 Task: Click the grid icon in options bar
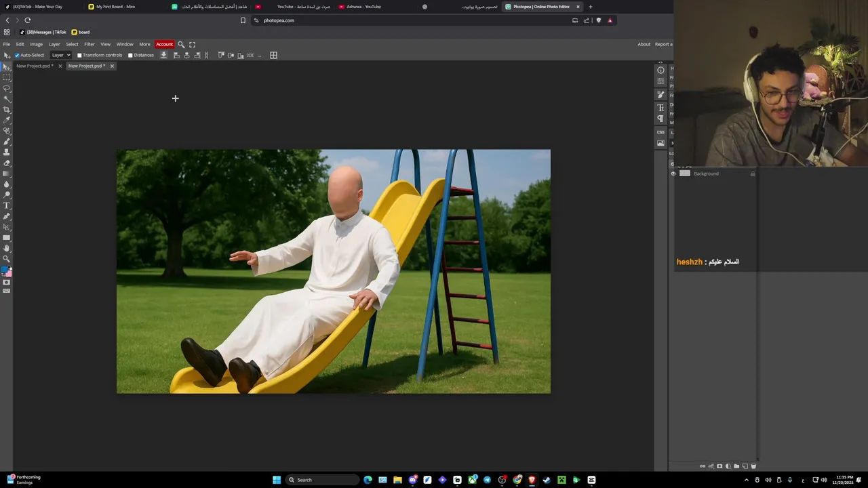273,55
